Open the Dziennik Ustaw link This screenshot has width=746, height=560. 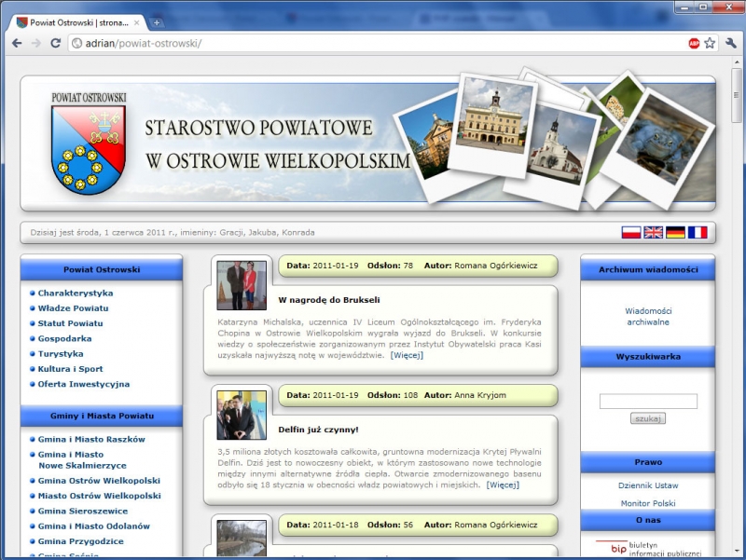(648, 485)
